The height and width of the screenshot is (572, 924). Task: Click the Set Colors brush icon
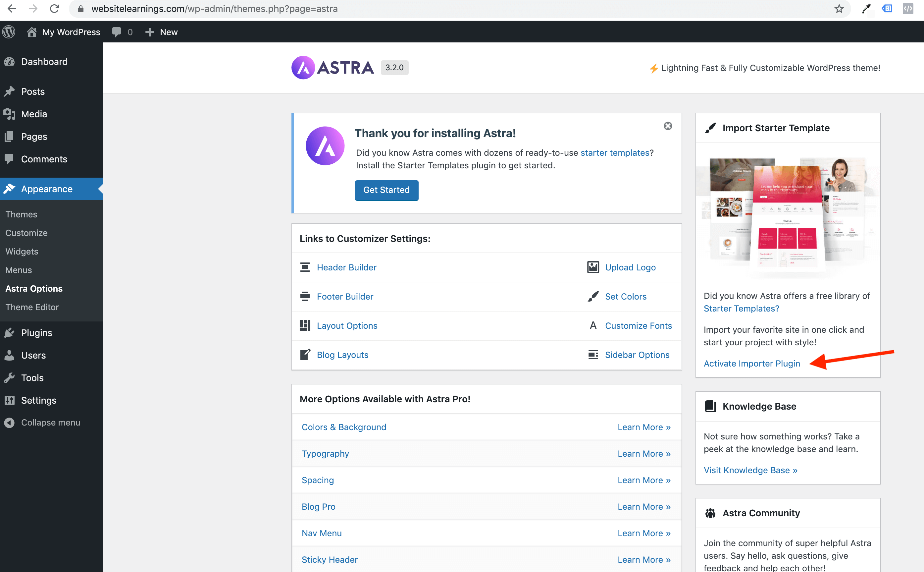(x=593, y=297)
